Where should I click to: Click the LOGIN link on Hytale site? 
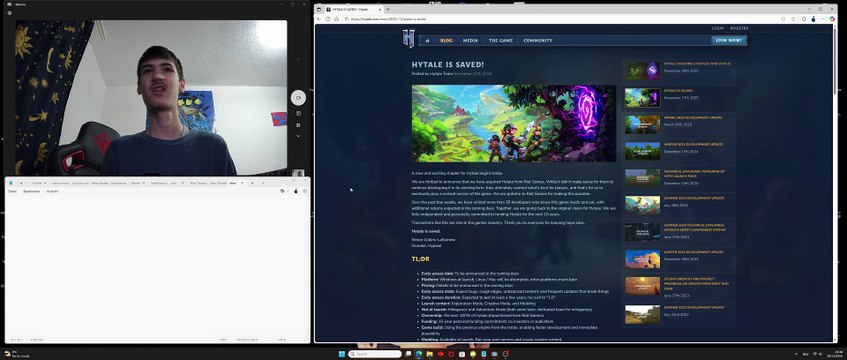coord(717,28)
